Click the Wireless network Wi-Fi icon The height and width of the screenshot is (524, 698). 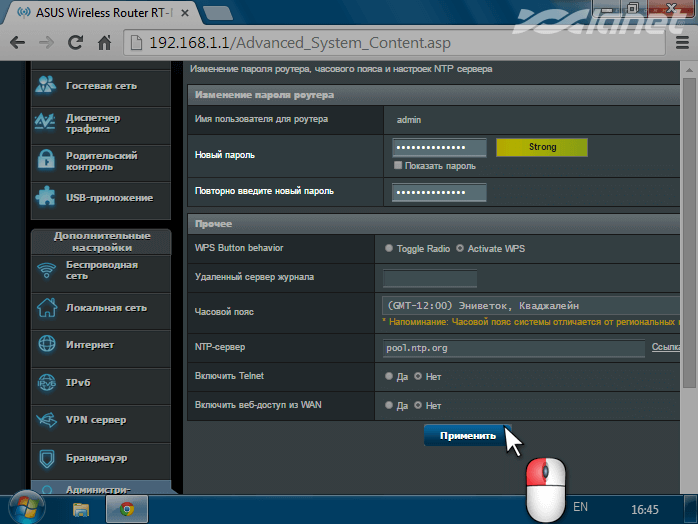[x=46, y=271]
